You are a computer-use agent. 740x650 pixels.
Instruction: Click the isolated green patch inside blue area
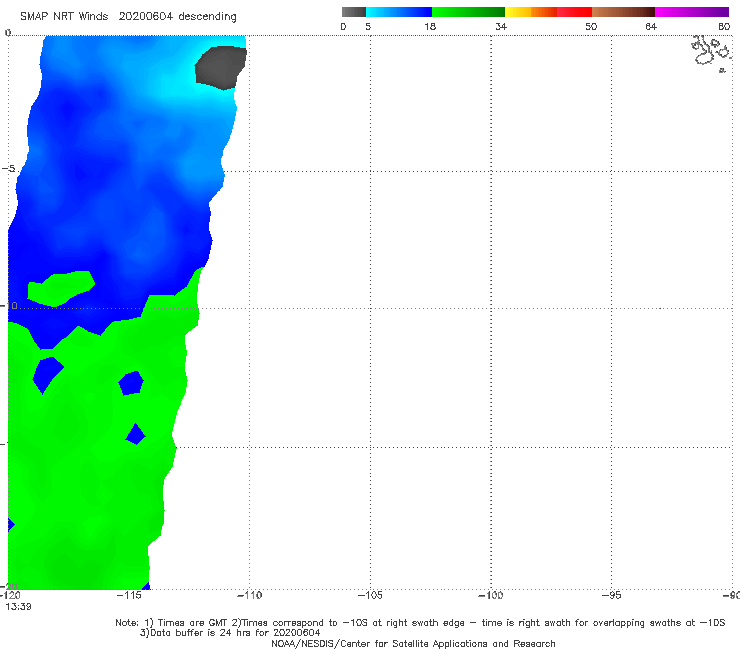click(x=60, y=288)
